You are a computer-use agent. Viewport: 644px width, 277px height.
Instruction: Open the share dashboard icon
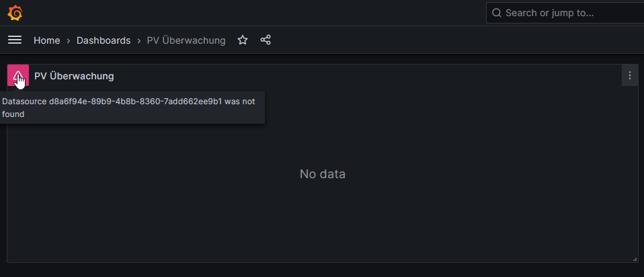click(266, 40)
